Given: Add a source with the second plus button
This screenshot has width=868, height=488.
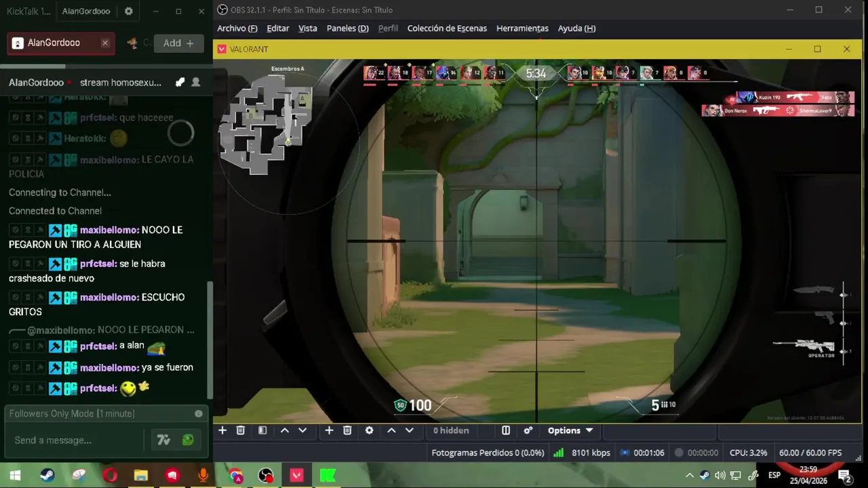Looking at the screenshot, I should coord(329,430).
